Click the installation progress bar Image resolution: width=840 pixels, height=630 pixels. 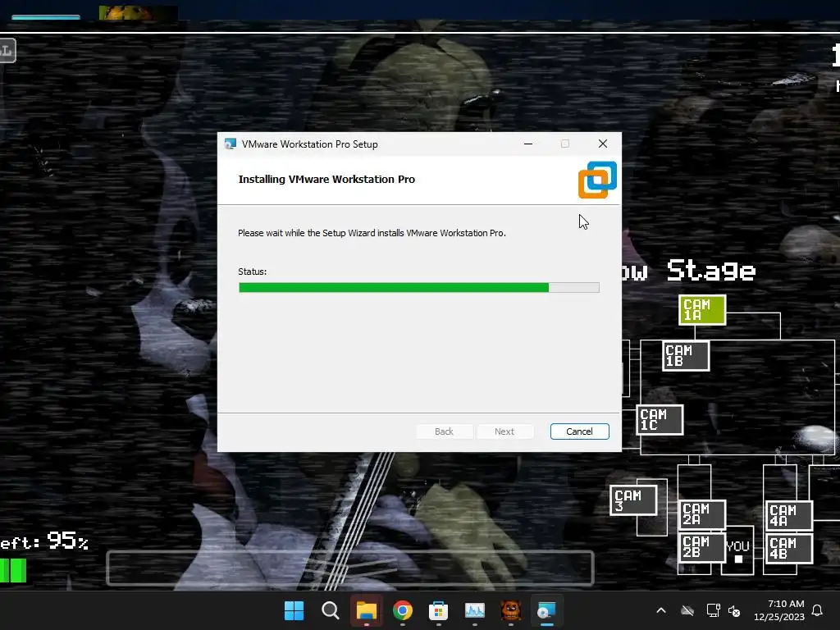419,288
